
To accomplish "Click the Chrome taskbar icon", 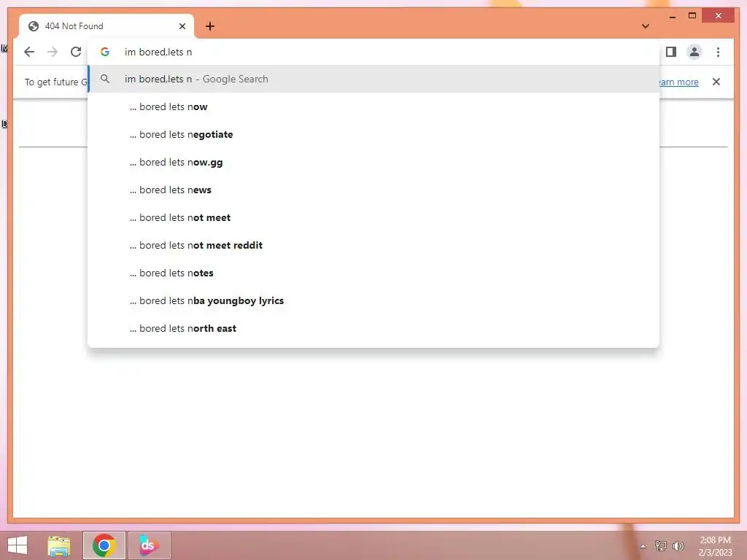I will [104, 545].
